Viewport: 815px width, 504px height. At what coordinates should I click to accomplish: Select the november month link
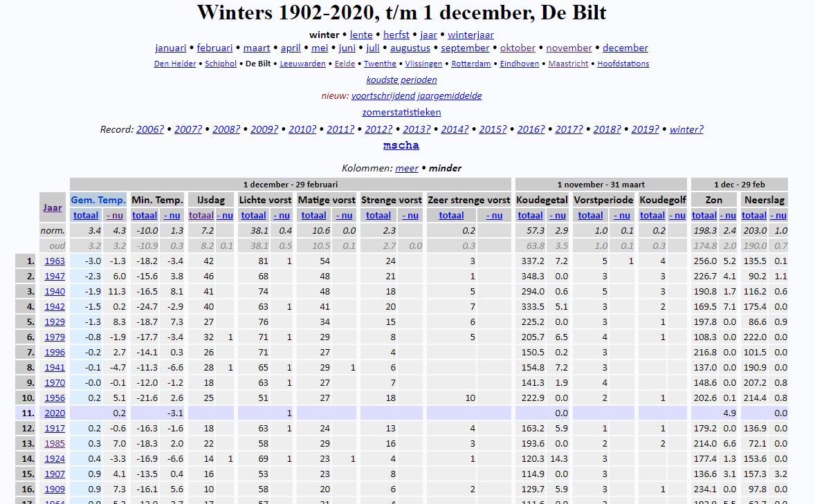[x=569, y=48]
